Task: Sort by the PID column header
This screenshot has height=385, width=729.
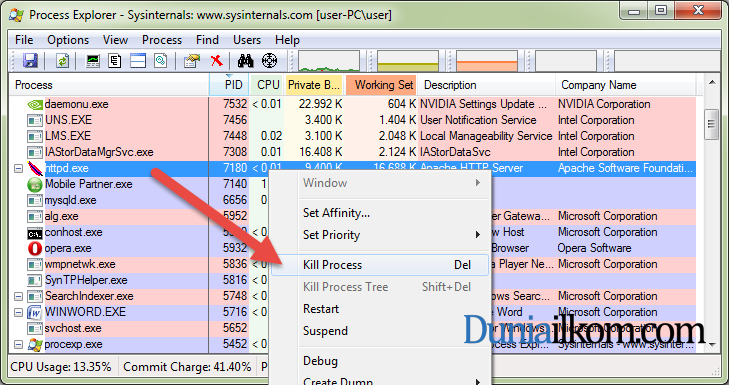Action: click(x=229, y=85)
